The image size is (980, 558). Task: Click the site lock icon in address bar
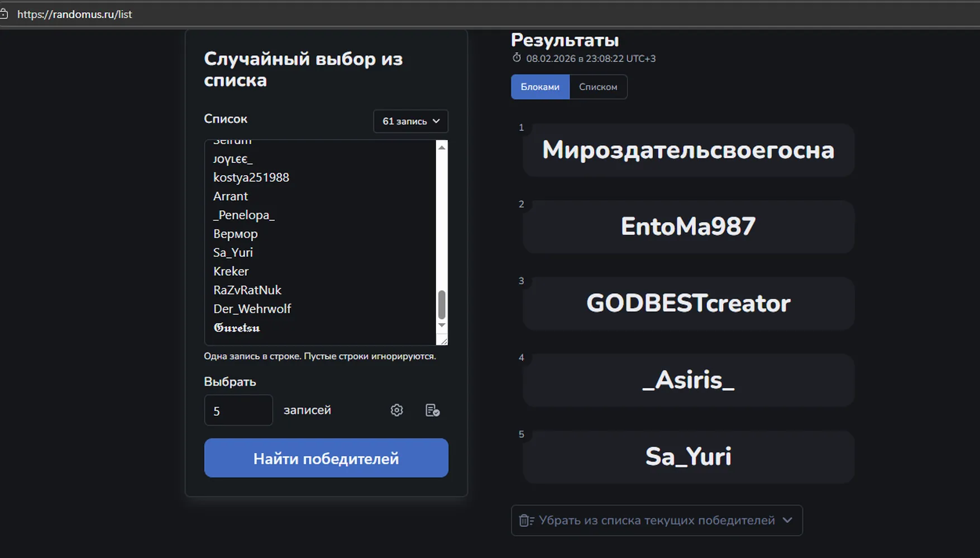pyautogui.click(x=4, y=14)
